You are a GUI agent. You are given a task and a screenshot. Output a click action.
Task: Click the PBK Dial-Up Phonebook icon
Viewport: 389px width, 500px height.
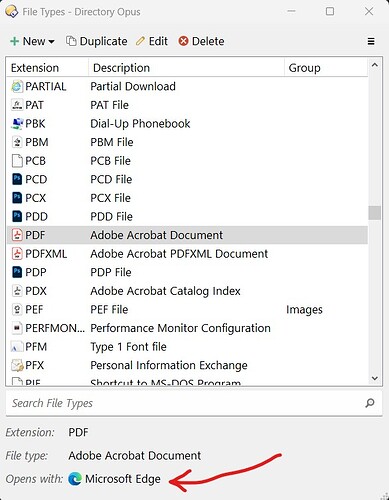coord(17,124)
